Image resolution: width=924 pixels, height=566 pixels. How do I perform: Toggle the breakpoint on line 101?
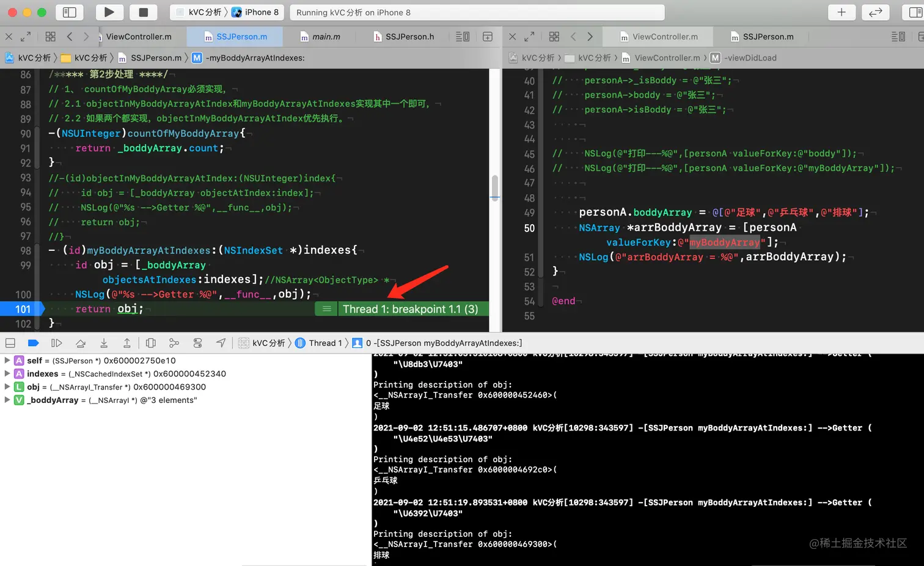coord(22,309)
